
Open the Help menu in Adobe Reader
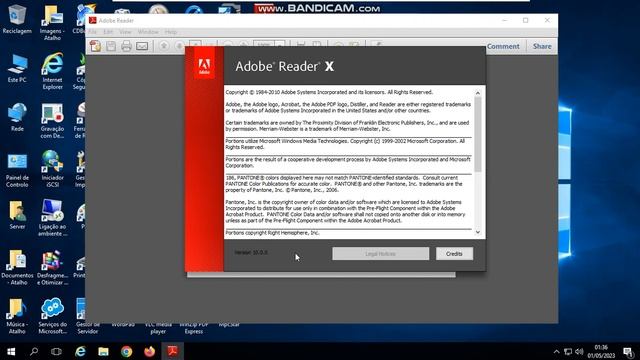pos(171,32)
